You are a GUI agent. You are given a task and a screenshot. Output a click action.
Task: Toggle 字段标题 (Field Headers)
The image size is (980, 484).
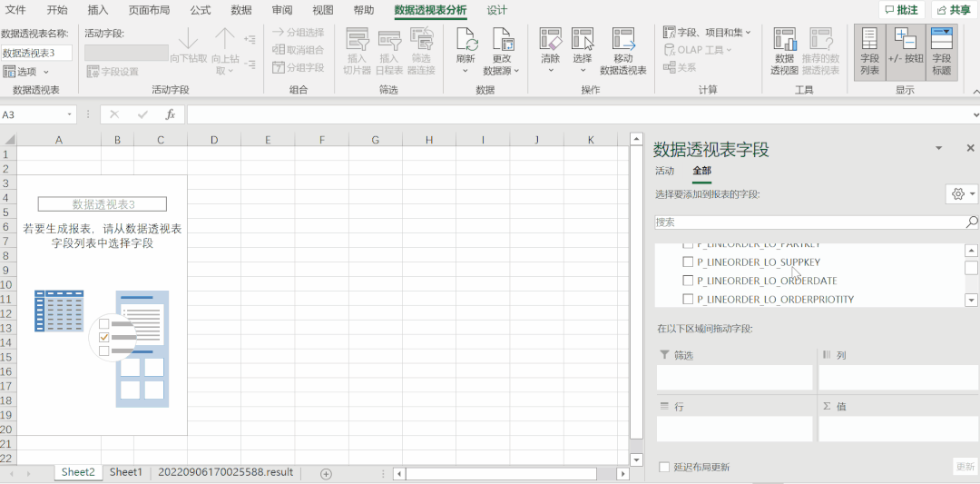point(941,53)
